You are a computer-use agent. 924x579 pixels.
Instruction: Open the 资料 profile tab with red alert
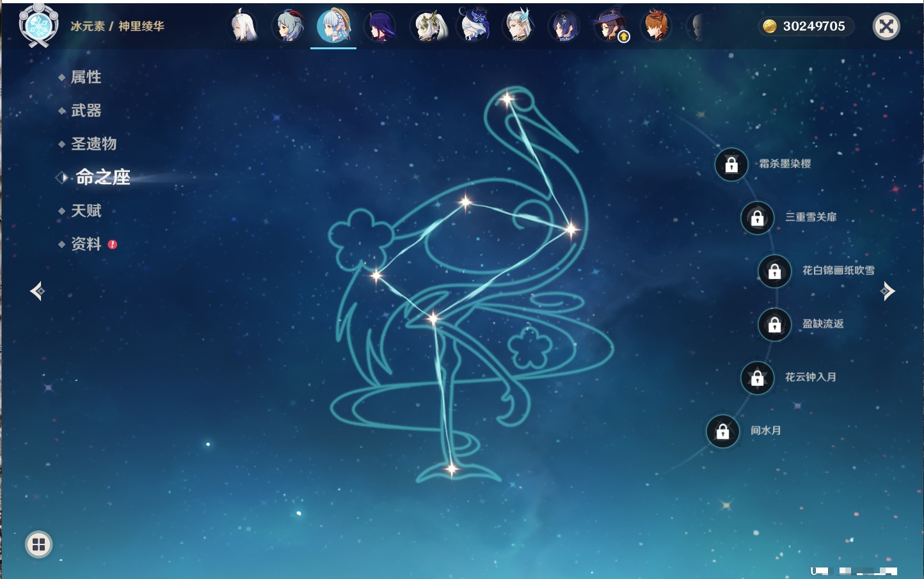click(86, 244)
